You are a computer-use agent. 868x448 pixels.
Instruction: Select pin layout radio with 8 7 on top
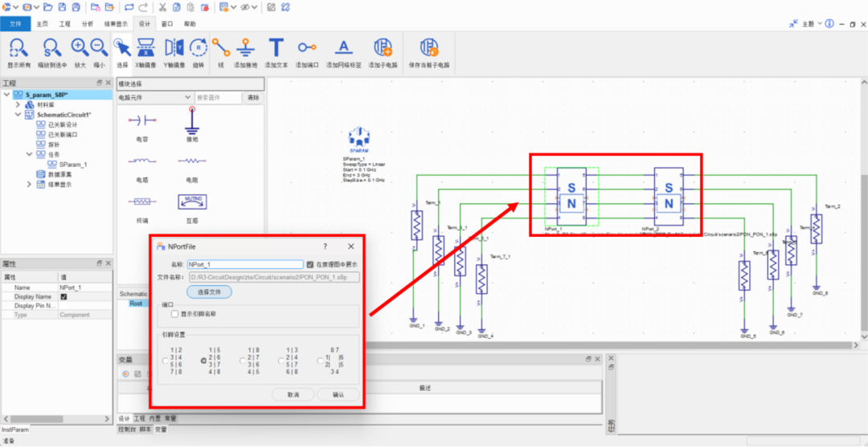(320, 360)
